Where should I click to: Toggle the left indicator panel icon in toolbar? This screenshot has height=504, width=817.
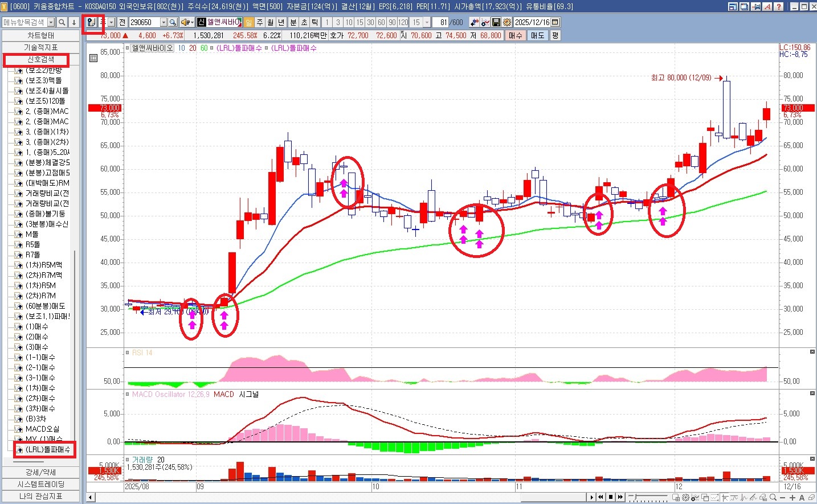coord(92,22)
